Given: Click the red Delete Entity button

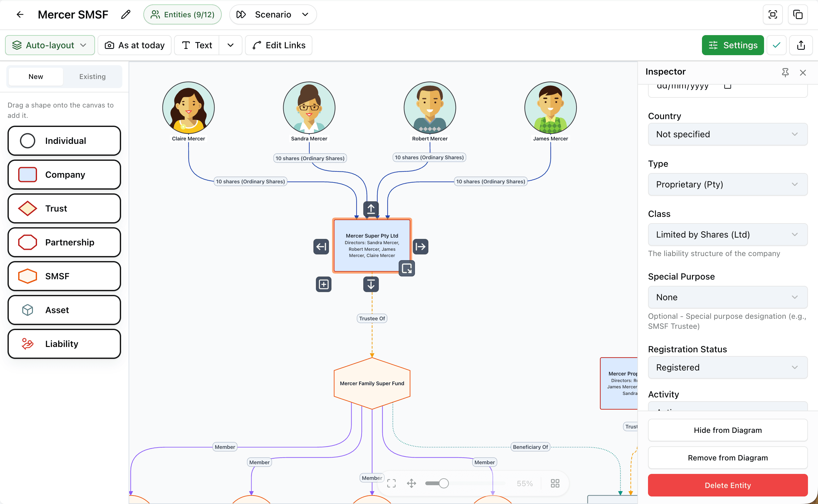Looking at the screenshot, I should [728, 485].
